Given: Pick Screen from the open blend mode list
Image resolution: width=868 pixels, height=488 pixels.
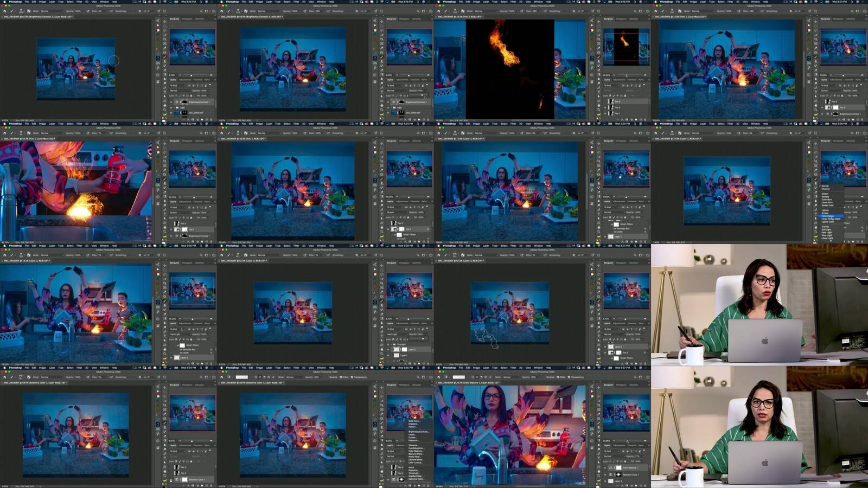Looking at the screenshot, I should click(x=825, y=213).
